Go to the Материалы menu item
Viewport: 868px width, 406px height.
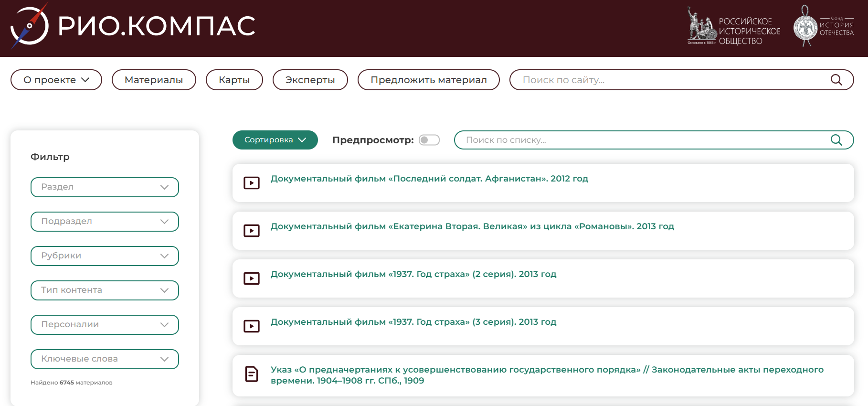[x=154, y=80]
